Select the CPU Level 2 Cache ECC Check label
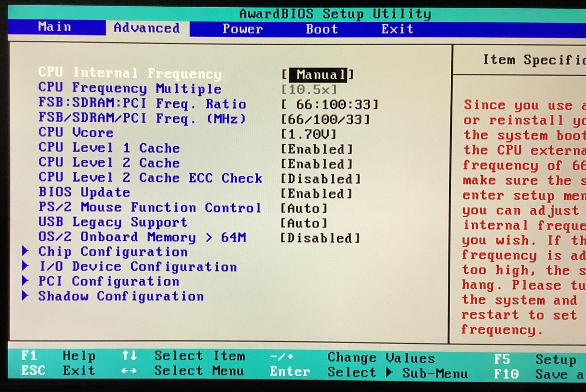This screenshot has height=392, width=586. coord(150,177)
